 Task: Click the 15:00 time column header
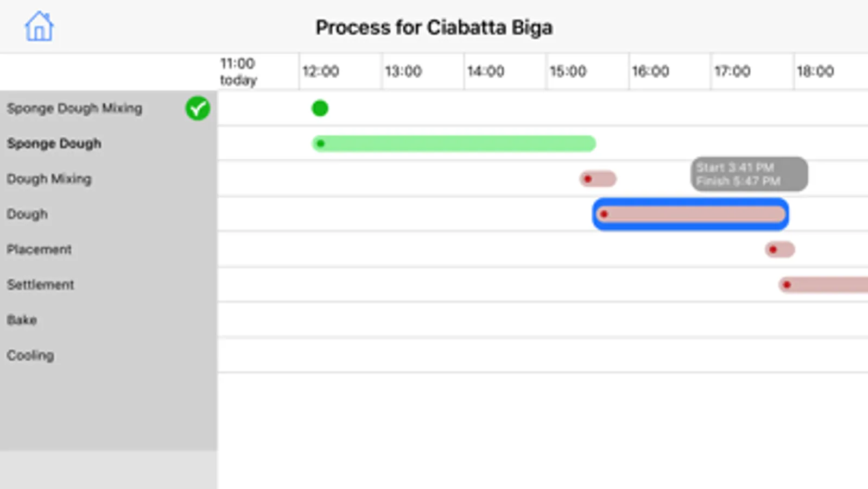tap(568, 71)
